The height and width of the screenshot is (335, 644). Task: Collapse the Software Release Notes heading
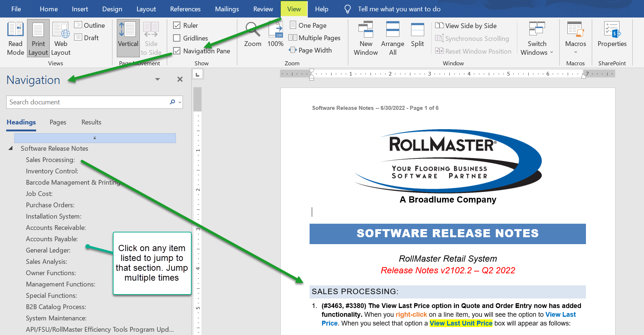(11, 148)
